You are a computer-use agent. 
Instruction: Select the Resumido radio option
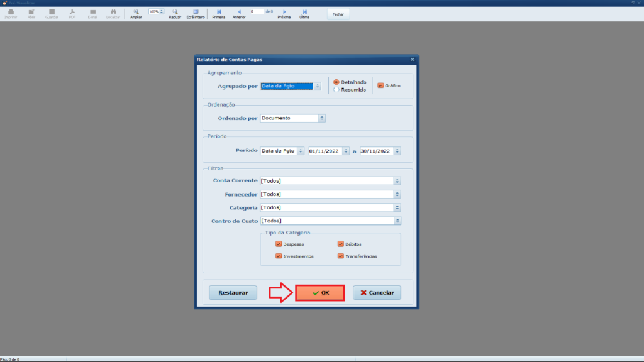pos(336,90)
